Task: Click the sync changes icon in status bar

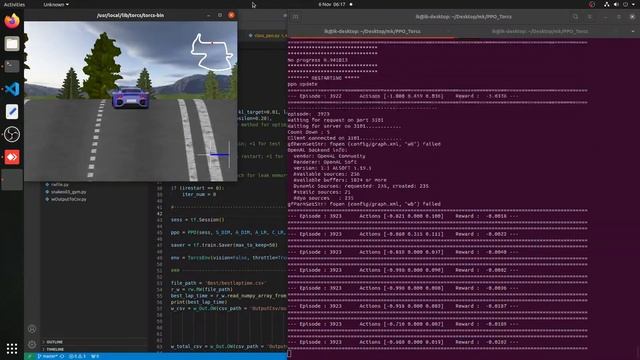Action: [62, 356]
